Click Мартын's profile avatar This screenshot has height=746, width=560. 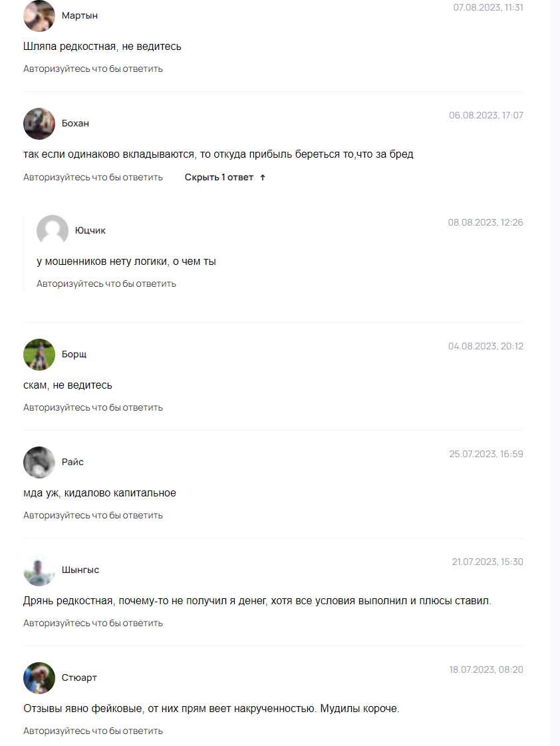[x=39, y=16]
